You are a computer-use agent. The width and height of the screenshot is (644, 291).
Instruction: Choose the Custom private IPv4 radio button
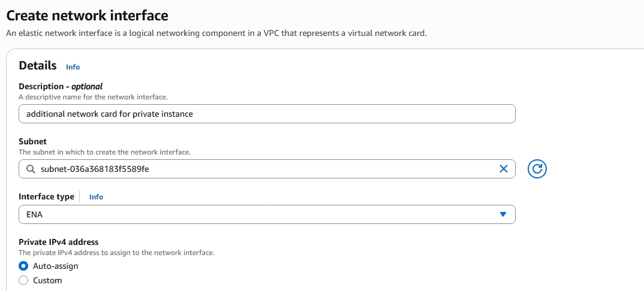tap(23, 280)
